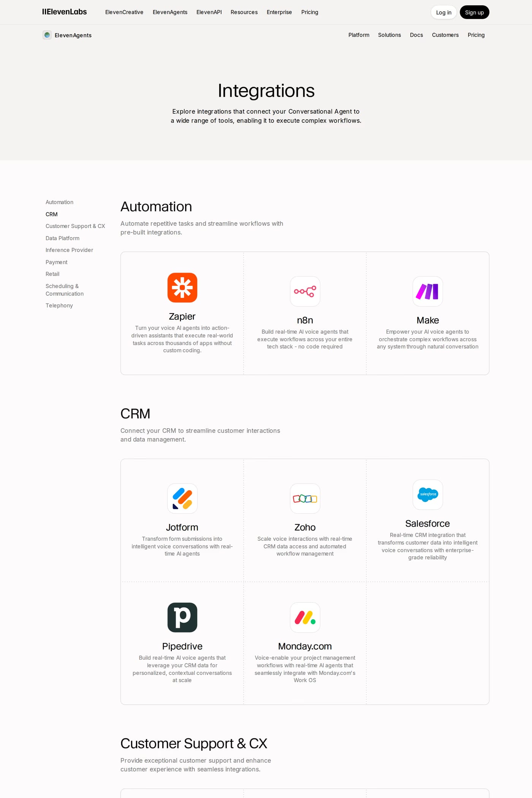This screenshot has width=532, height=798.
Task: Open Customers in the sub-navigation
Action: pyautogui.click(x=445, y=35)
